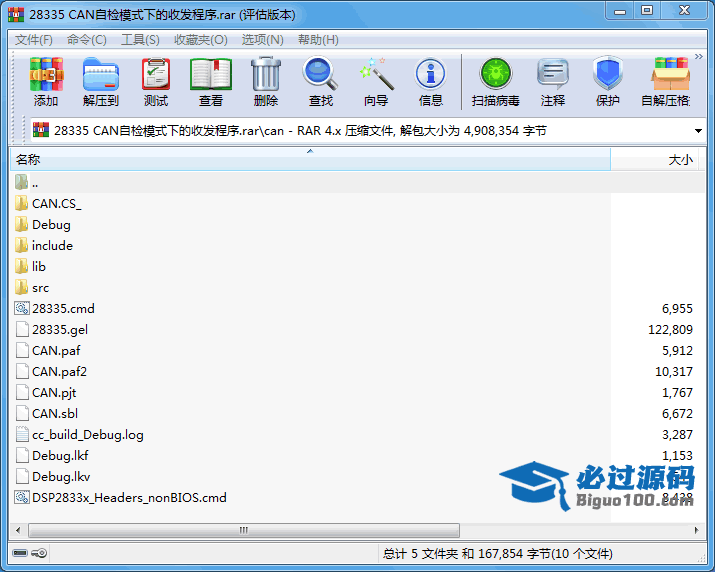Click the 解压到 (Extract to) toolbar icon
Viewport: 715px width, 572px height.
tap(100, 82)
